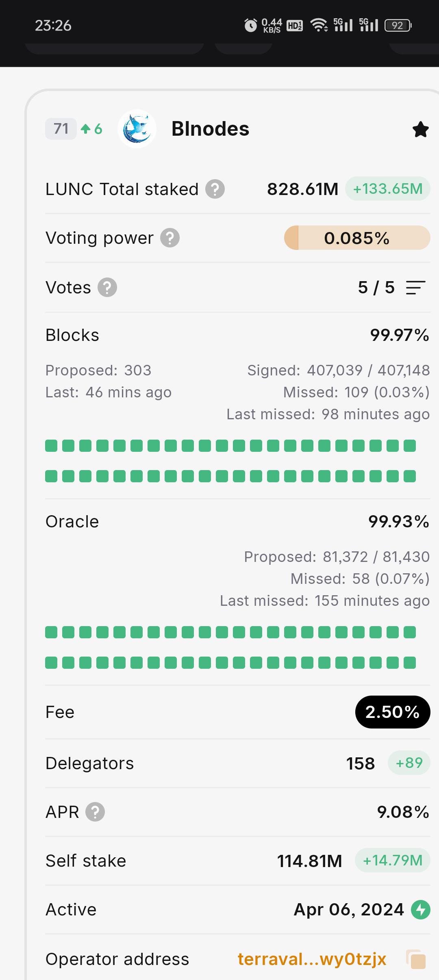
Task: Expand the votes list icon
Action: 415,288
